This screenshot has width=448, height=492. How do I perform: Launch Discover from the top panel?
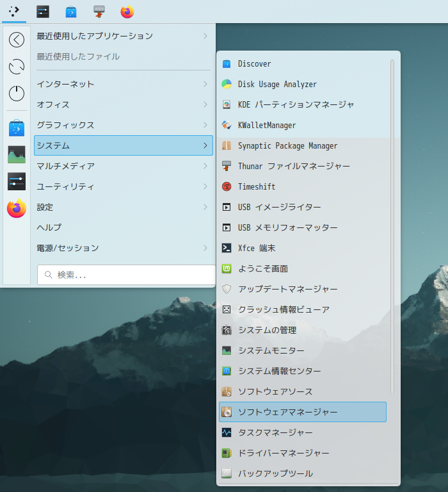(71, 12)
